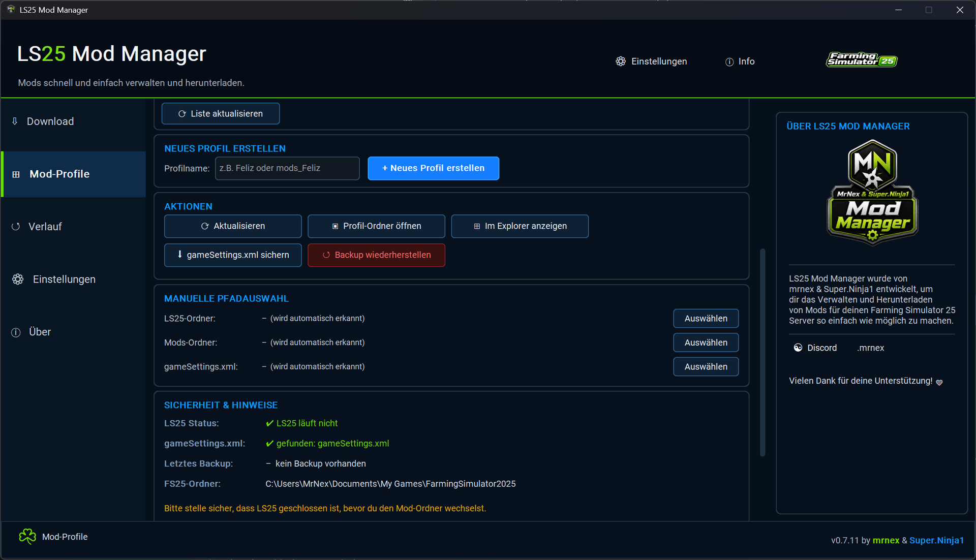Click the heart icon after Unterstützung
976x560 pixels.
point(939,382)
